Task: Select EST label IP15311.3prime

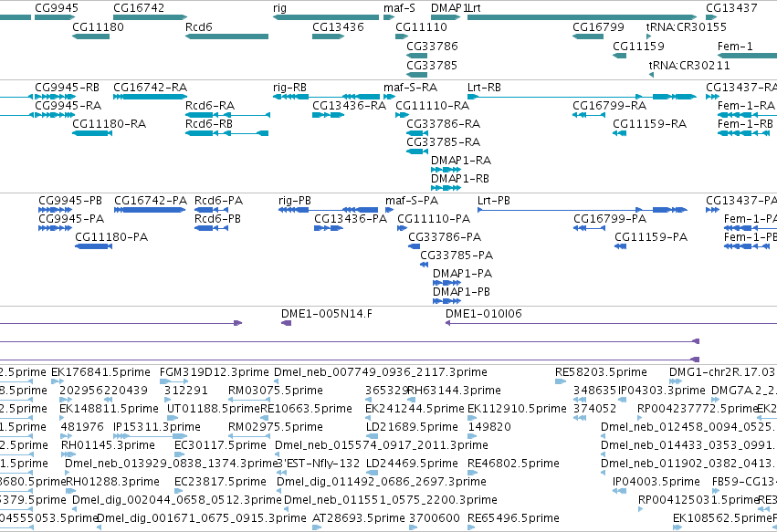Action: pyautogui.click(x=157, y=426)
